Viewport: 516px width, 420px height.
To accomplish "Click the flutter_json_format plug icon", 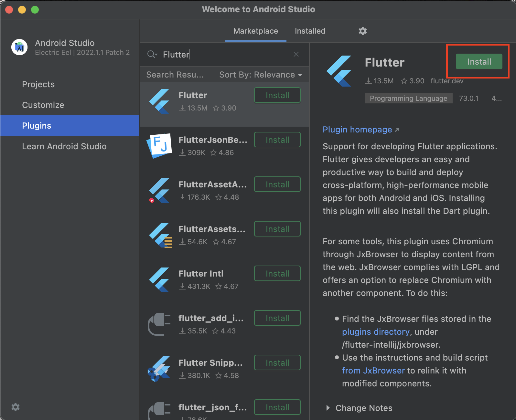I will [x=159, y=411].
